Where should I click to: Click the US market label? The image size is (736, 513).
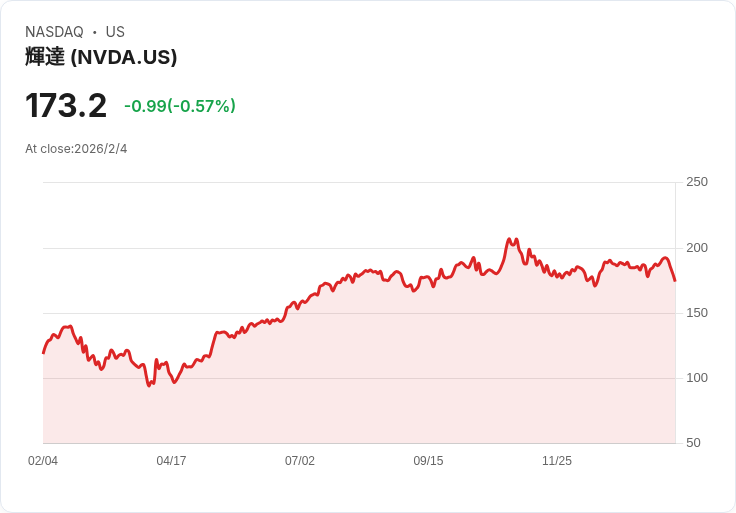(115, 32)
